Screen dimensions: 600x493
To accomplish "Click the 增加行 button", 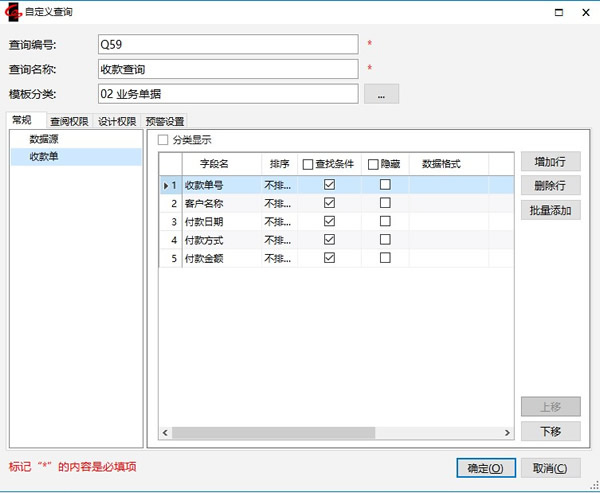I will [550, 161].
